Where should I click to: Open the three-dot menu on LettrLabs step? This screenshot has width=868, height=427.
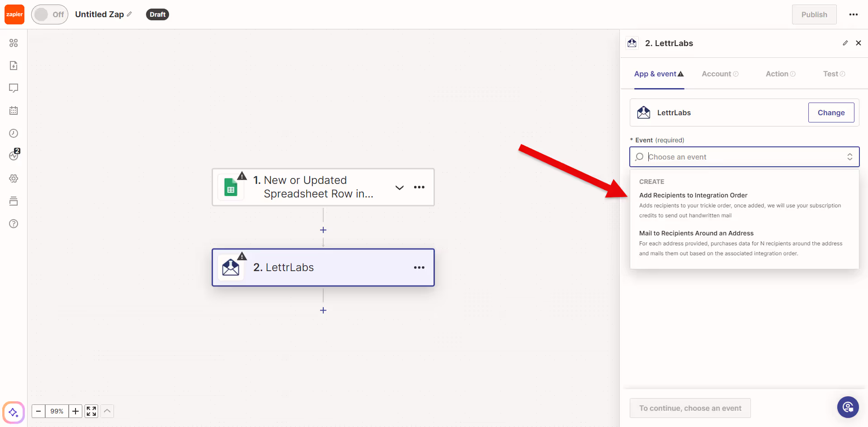(419, 267)
